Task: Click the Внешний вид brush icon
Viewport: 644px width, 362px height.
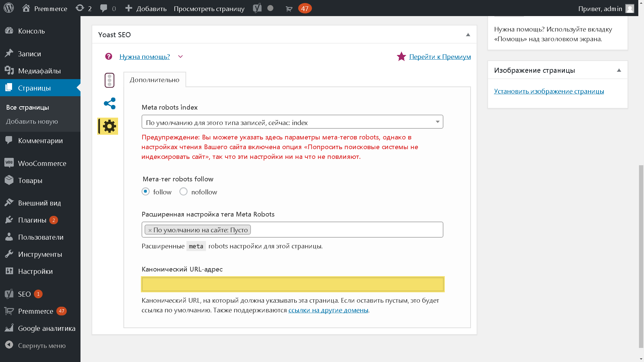Action: click(9, 202)
